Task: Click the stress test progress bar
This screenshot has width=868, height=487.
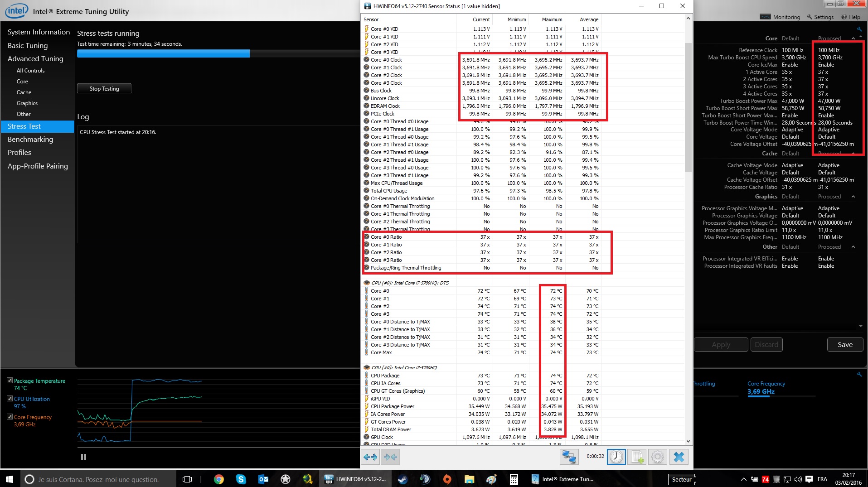Action: click(218, 53)
